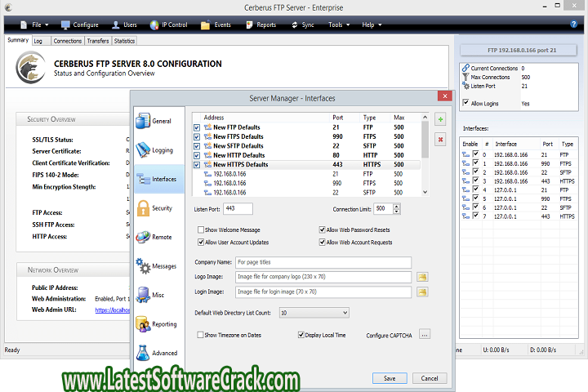Open the Advanced flask icon page
This screenshot has width=588, height=392.
click(143, 353)
